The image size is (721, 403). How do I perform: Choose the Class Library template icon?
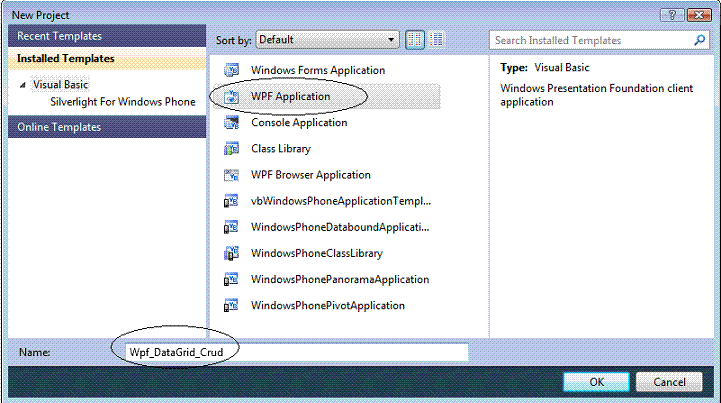click(232, 149)
